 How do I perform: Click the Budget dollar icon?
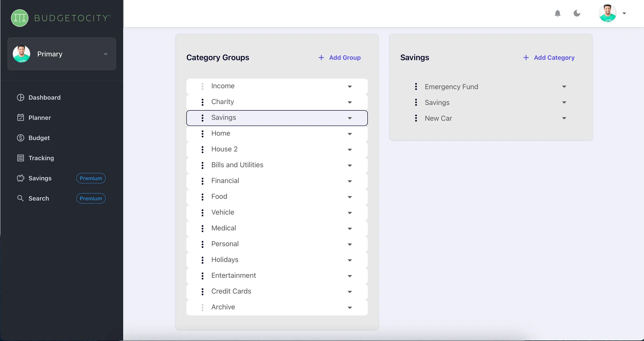pos(20,138)
